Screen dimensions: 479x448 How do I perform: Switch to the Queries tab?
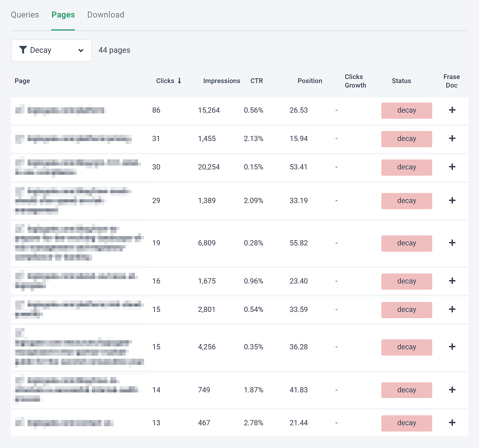(x=25, y=15)
